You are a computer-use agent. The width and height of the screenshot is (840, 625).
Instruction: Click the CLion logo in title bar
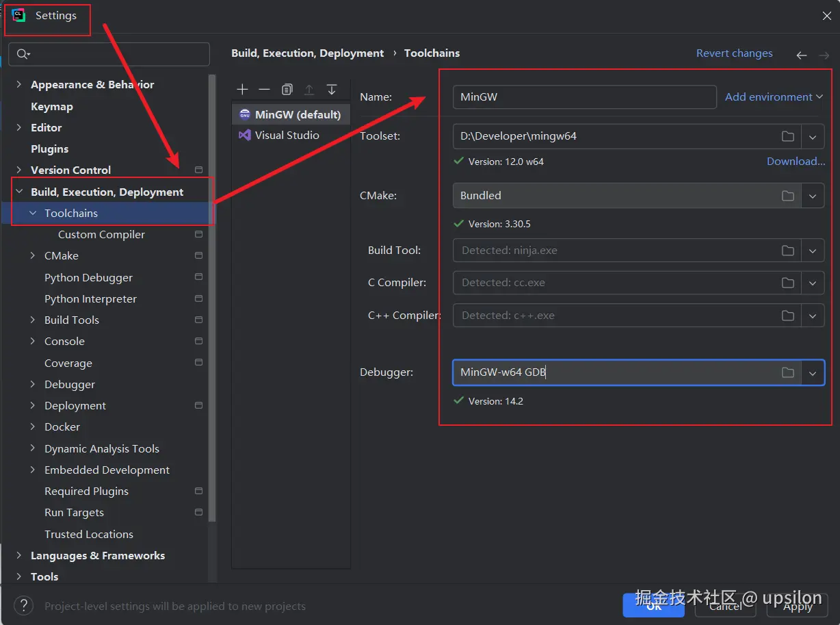pyautogui.click(x=19, y=15)
